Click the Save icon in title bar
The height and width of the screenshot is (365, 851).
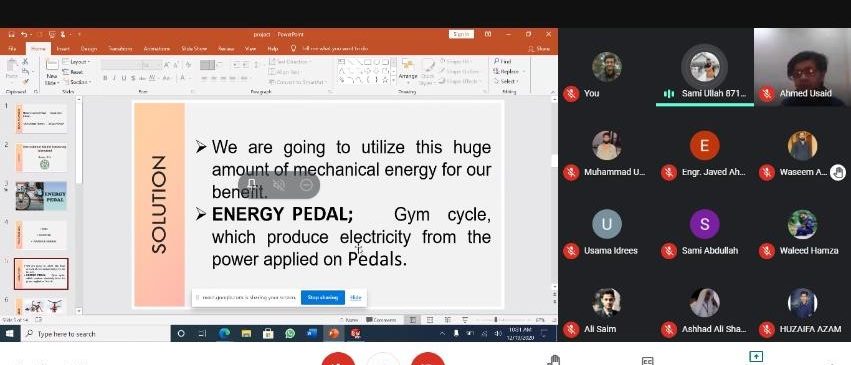[11, 34]
